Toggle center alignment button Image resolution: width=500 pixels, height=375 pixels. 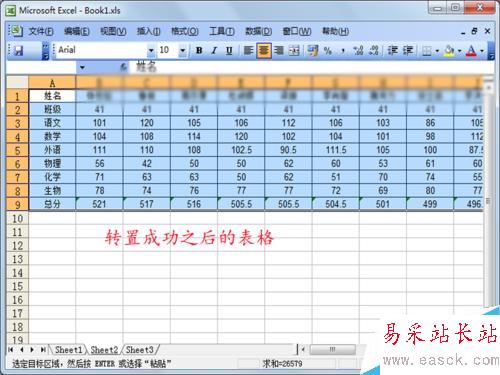(x=263, y=51)
